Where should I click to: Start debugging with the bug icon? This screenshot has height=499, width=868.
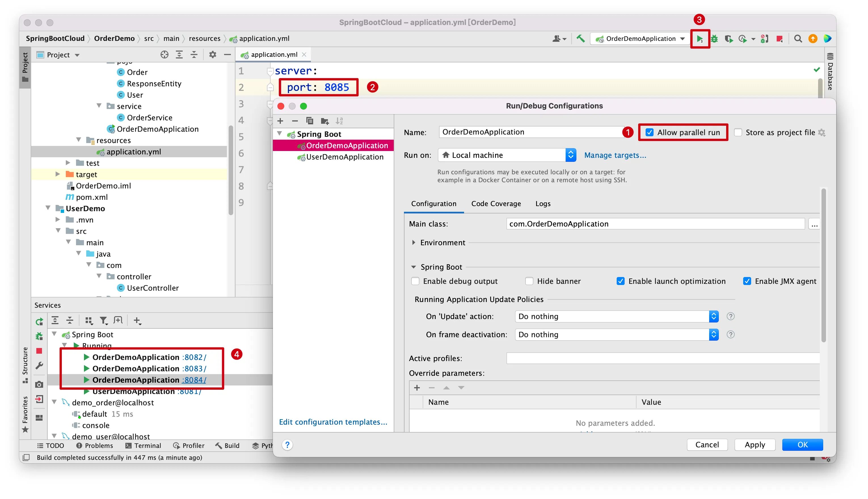click(714, 39)
